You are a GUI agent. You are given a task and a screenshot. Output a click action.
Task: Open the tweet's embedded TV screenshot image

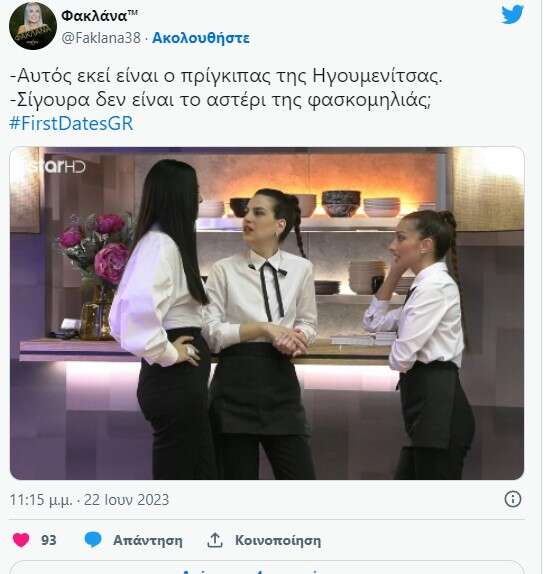pos(267,313)
